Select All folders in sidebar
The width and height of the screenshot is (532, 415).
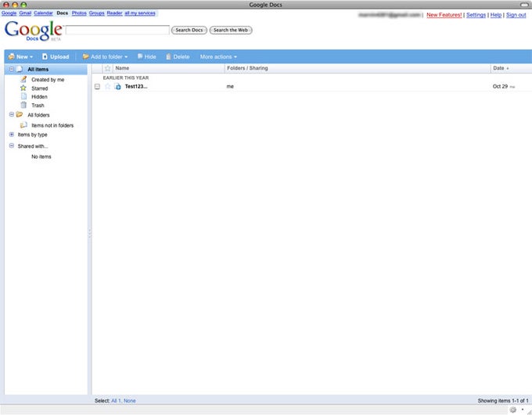tap(38, 115)
